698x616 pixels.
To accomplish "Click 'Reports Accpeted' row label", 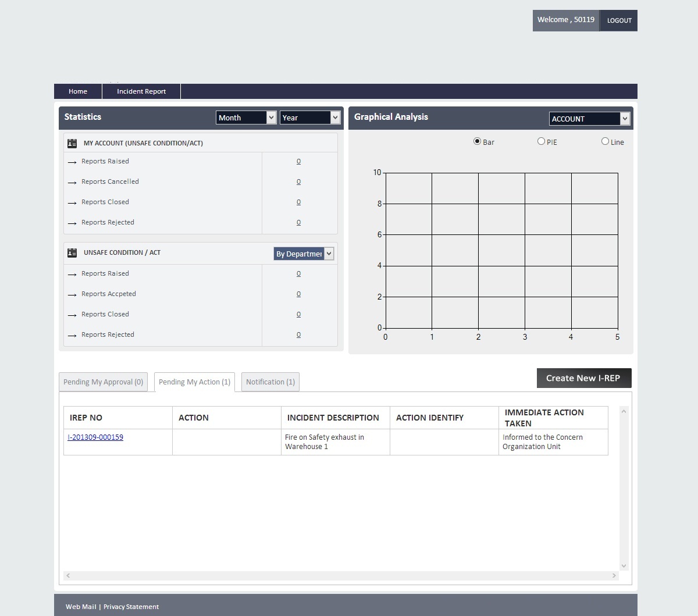I will click(x=109, y=294).
